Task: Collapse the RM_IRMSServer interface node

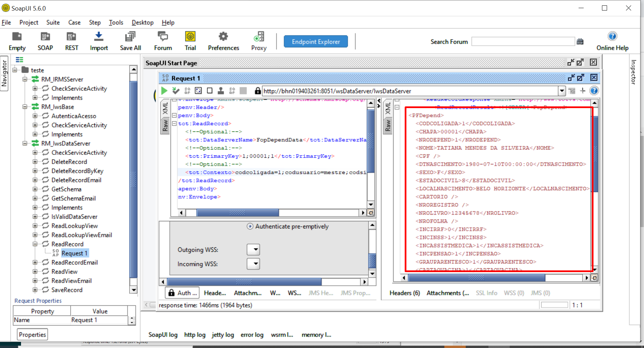Action: [25, 79]
